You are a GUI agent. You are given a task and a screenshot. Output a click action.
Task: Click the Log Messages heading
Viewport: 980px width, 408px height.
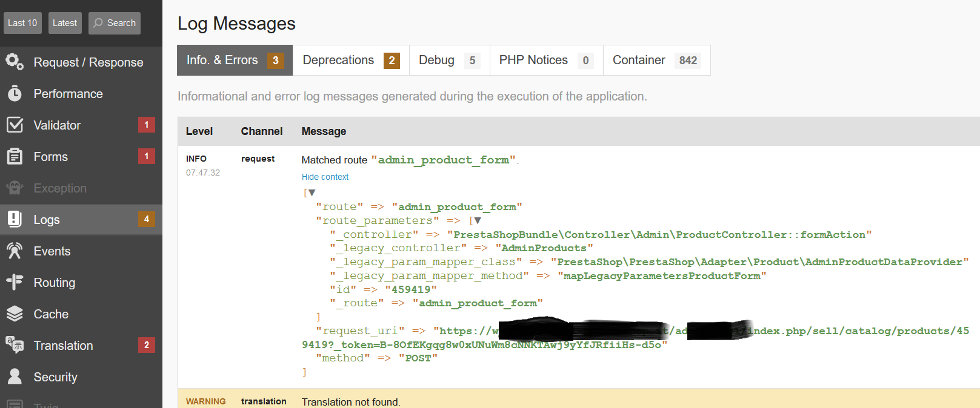tap(236, 24)
